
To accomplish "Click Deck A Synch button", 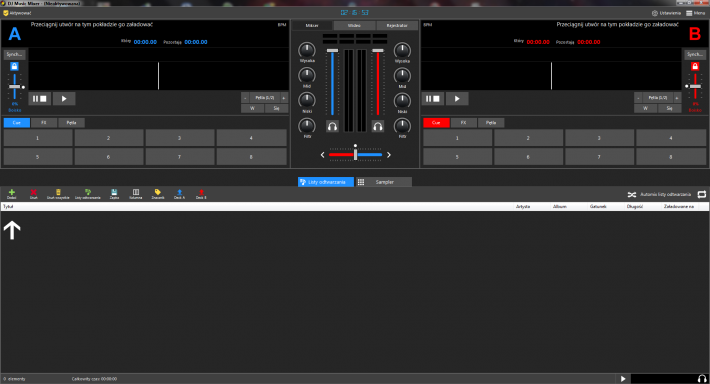I will (x=14, y=54).
